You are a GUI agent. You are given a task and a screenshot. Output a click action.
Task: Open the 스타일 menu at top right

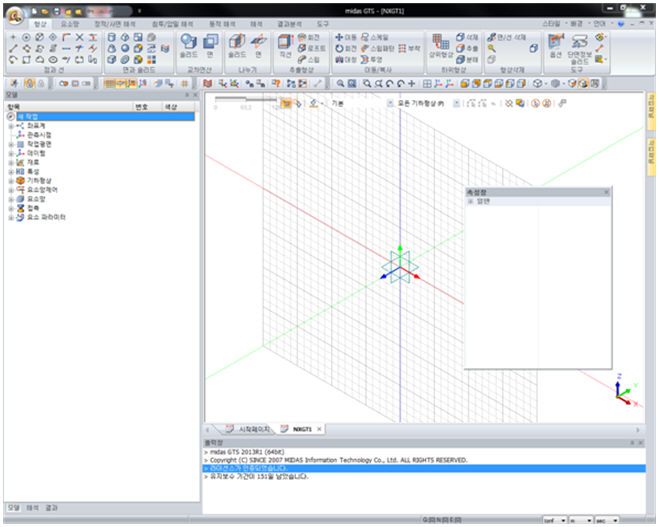point(551,21)
